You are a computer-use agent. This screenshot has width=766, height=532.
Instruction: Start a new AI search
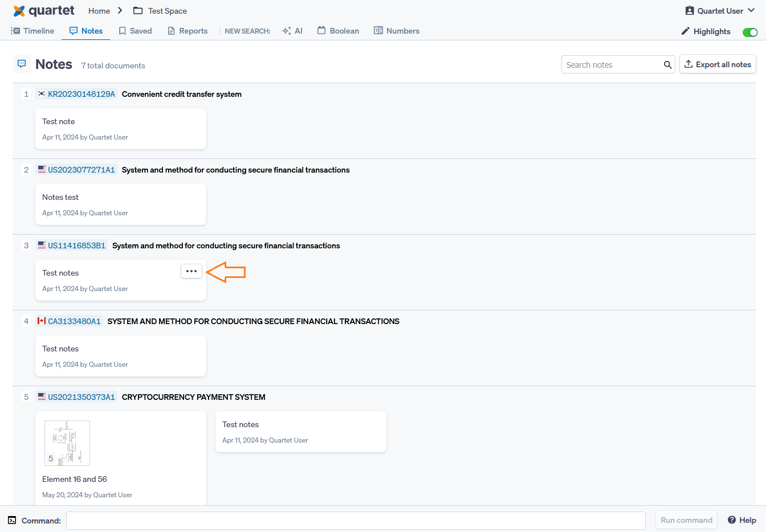click(x=292, y=31)
